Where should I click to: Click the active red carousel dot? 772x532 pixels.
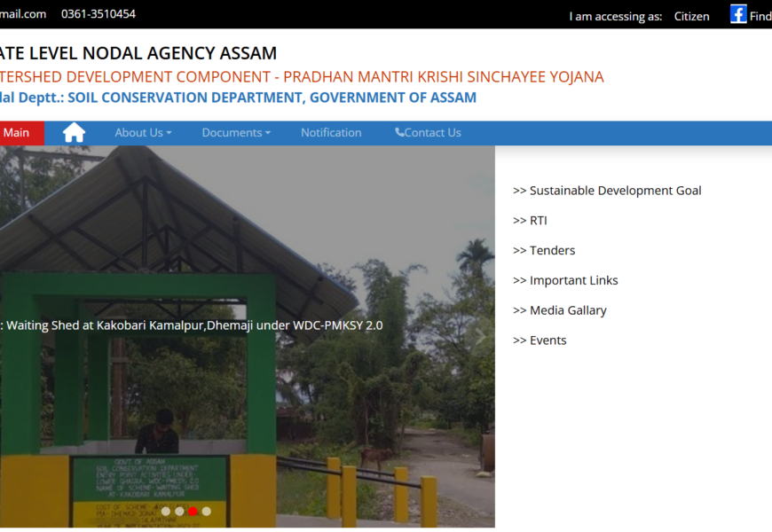tap(193, 511)
